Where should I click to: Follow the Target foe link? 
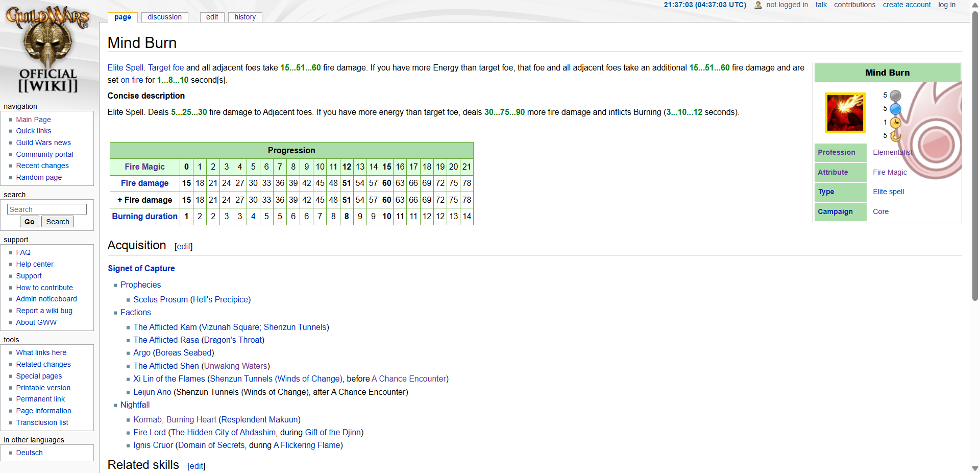pyautogui.click(x=166, y=67)
